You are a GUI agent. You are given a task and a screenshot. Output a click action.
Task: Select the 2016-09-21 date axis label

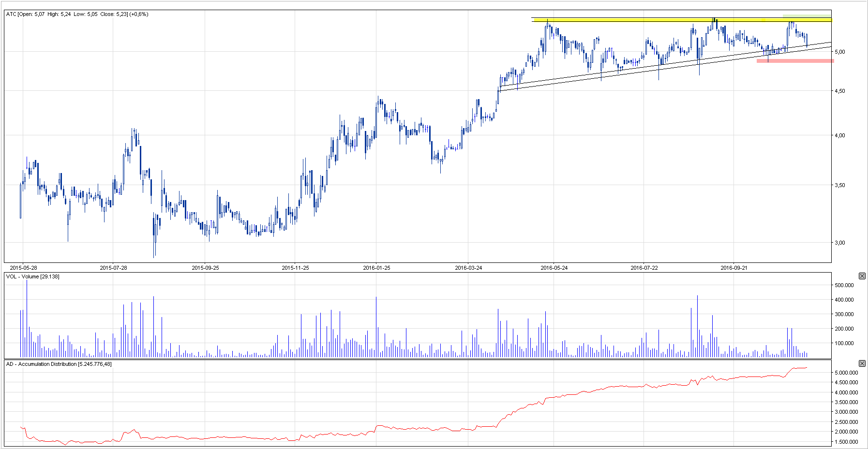733,268
